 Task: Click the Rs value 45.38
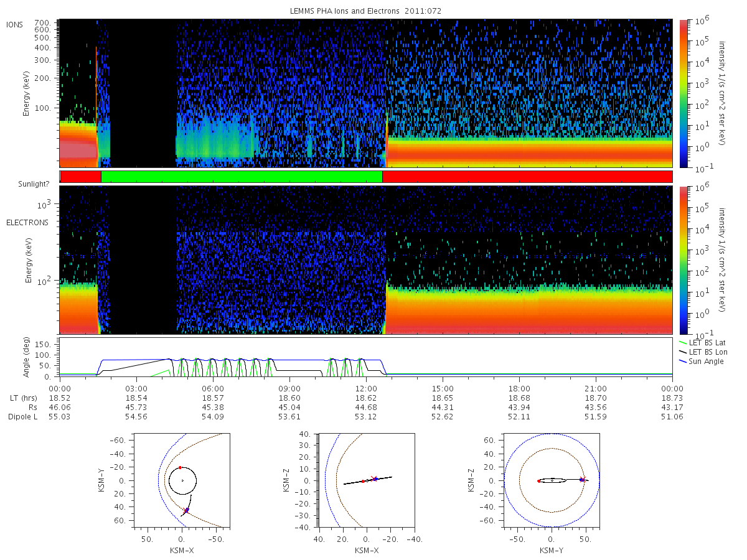tap(213, 407)
